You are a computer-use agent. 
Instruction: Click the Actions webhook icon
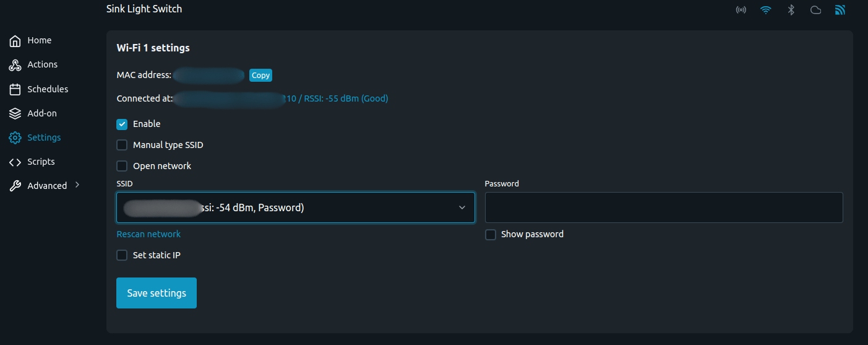click(x=15, y=65)
